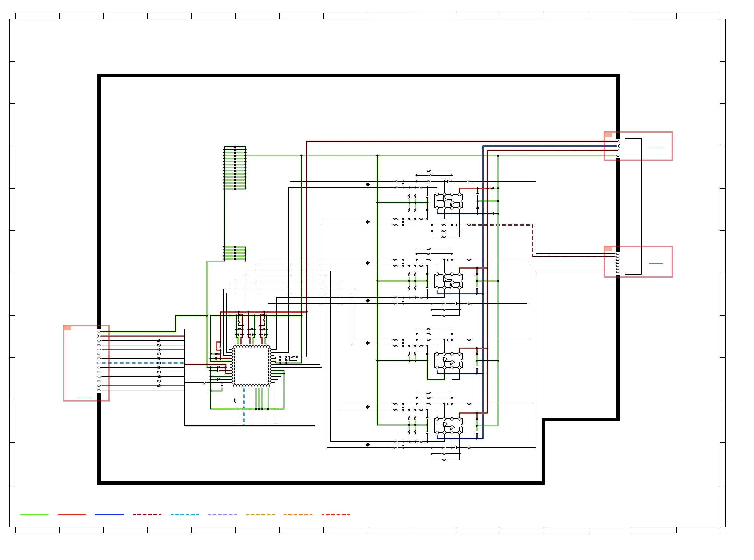The image size is (754, 560).
Task: Click the blue-wire pin on top-right connector
Action: tap(618, 146)
